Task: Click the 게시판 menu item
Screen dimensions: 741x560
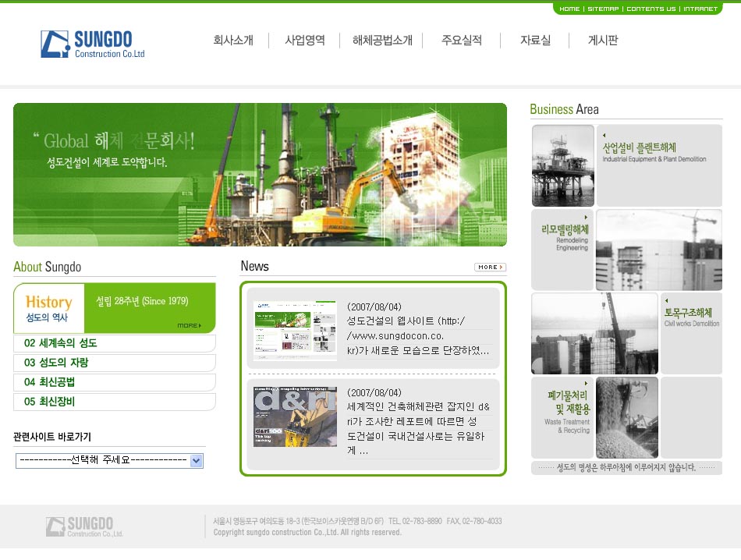Action: 603,41
